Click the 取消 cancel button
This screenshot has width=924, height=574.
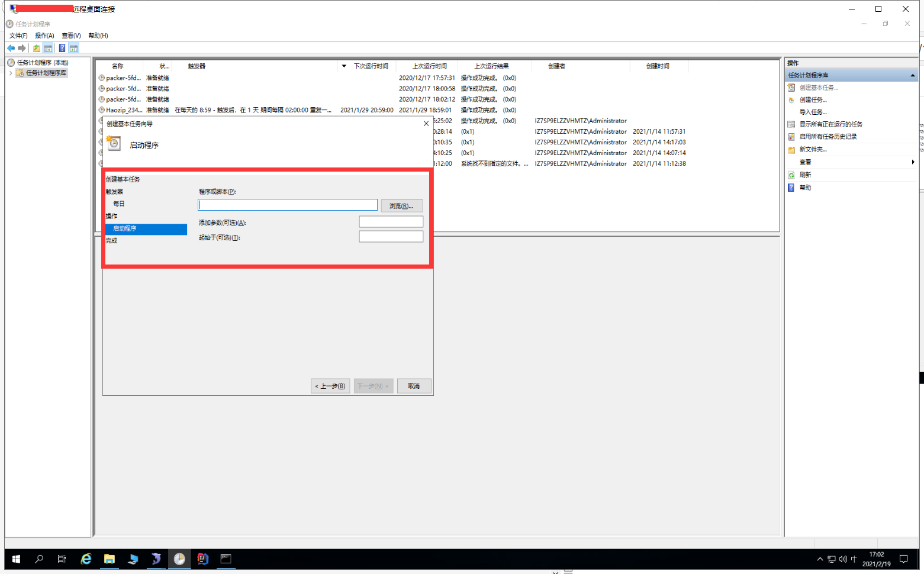pyautogui.click(x=414, y=386)
